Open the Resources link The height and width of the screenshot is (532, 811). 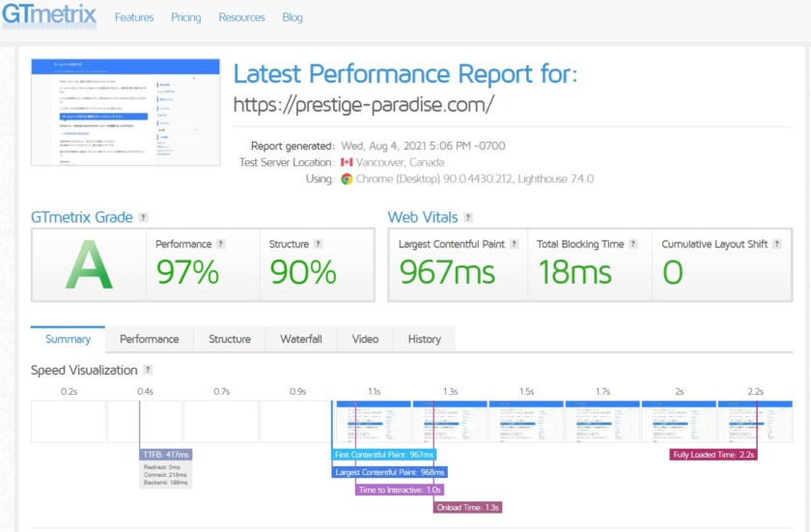(241, 17)
